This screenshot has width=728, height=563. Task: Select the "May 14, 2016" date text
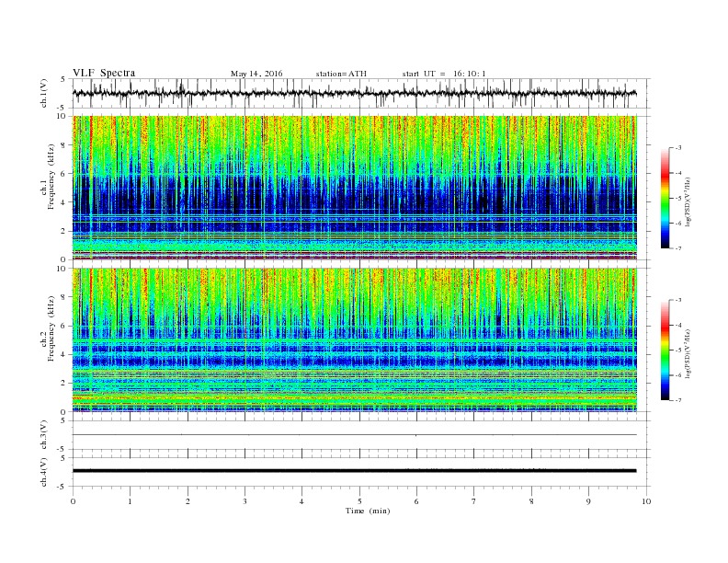[256, 74]
